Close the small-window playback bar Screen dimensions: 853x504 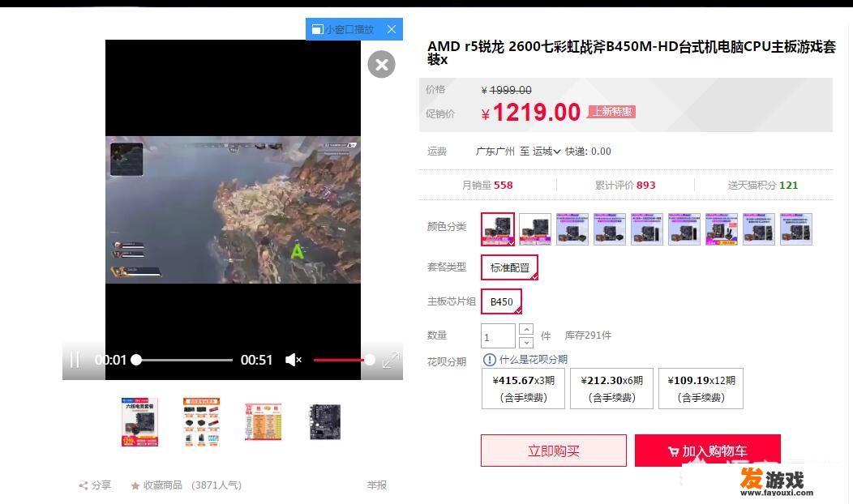[x=392, y=29]
